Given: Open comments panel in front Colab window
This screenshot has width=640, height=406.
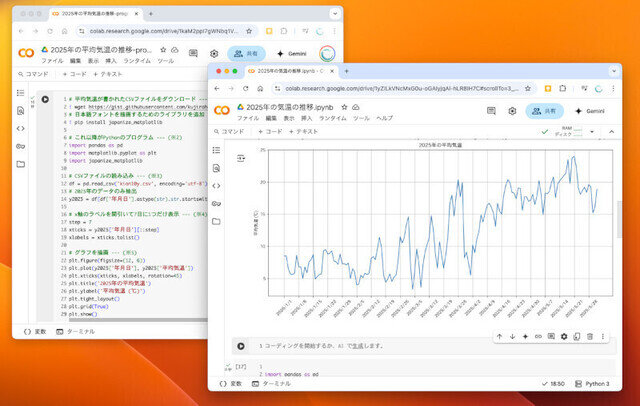Looking at the screenshot, I should point(491,111).
